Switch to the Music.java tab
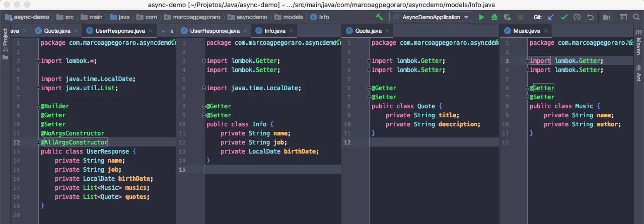This screenshot has height=224, width=644. 525,31
